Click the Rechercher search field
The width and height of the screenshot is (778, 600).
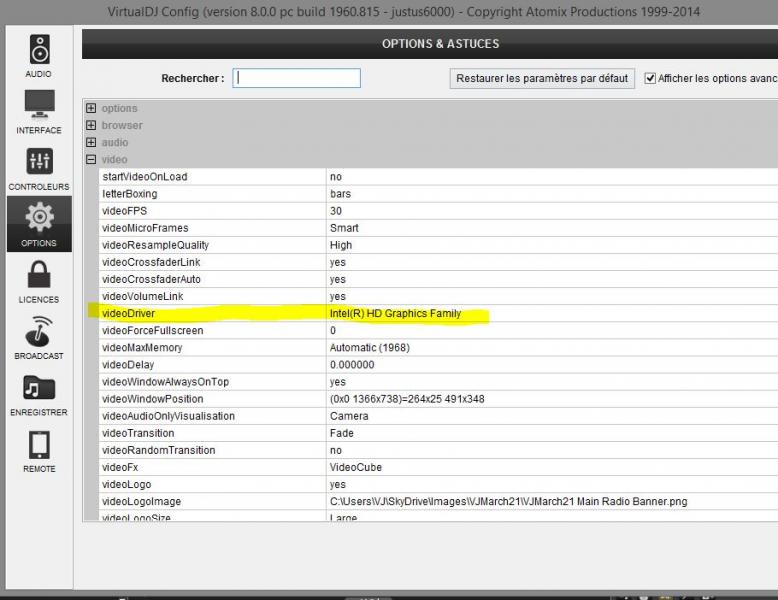tap(296, 78)
